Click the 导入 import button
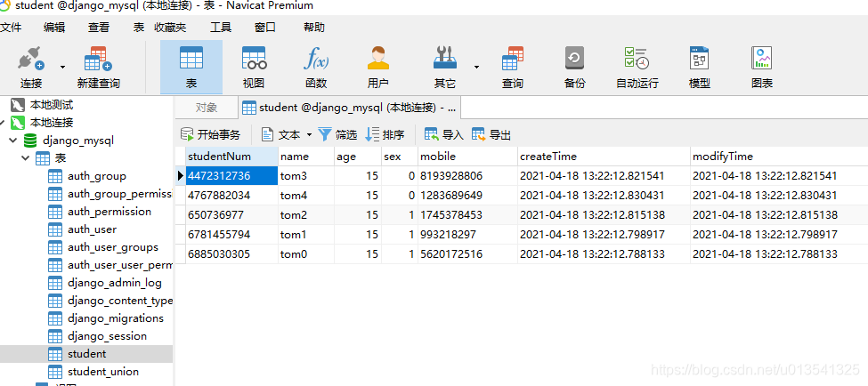 pos(444,134)
